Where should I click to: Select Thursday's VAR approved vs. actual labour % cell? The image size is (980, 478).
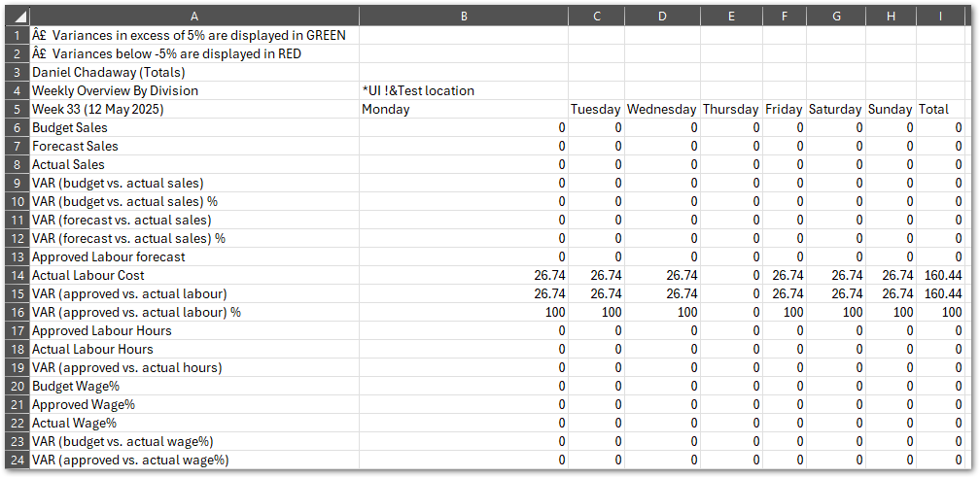pyautogui.click(x=731, y=312)
